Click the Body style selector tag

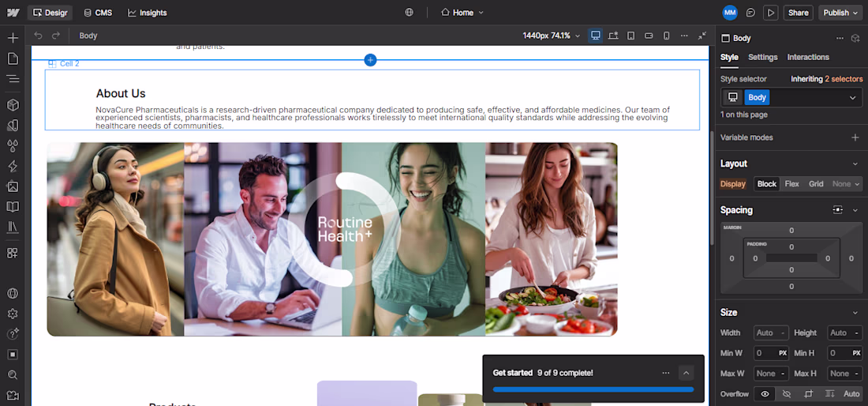click(757, 97)
